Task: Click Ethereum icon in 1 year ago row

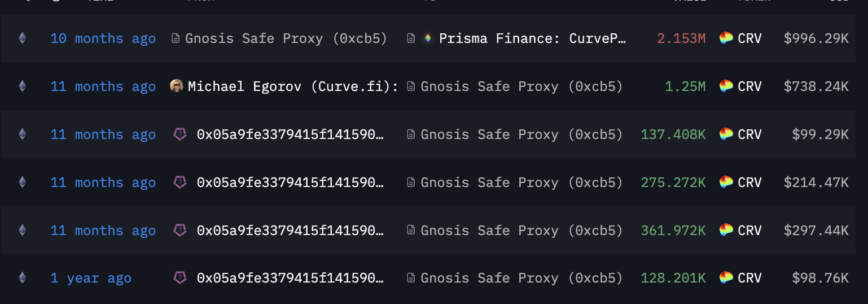Action: pyautogui.click(x=23, y=278)
